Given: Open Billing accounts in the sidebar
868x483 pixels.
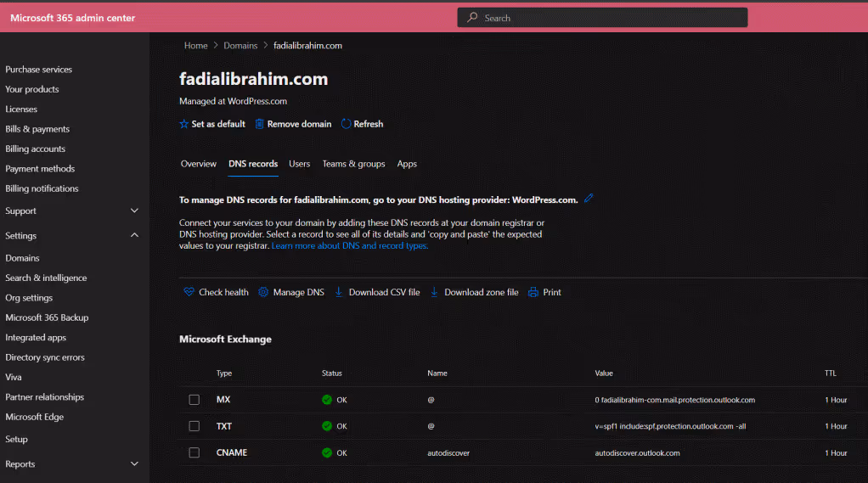Looking at the screenshot, I should (36, 149).
